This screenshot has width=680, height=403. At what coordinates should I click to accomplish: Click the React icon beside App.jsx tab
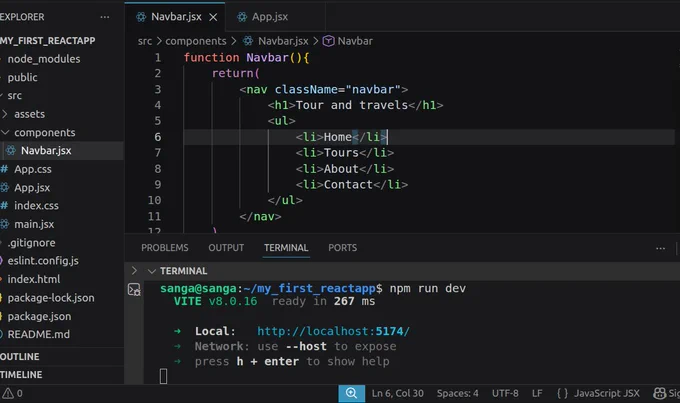pyautogui.click(x=242, y=17)
